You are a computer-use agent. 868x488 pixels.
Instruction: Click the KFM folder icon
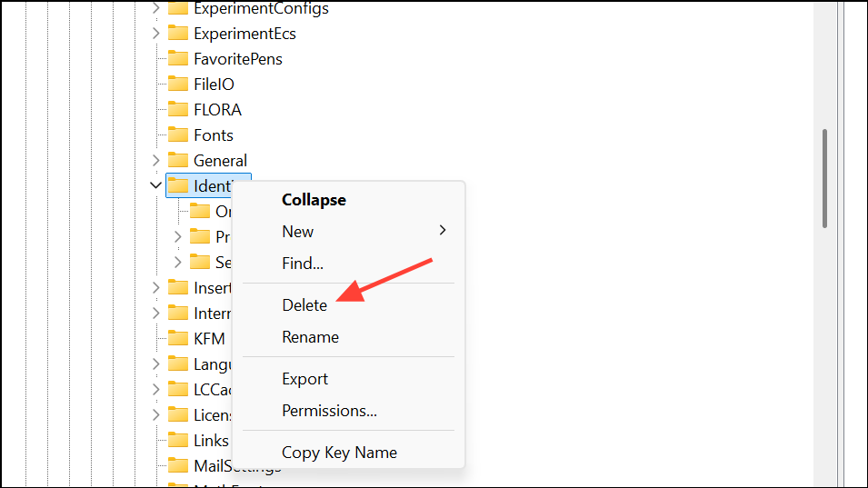[178, 339]
